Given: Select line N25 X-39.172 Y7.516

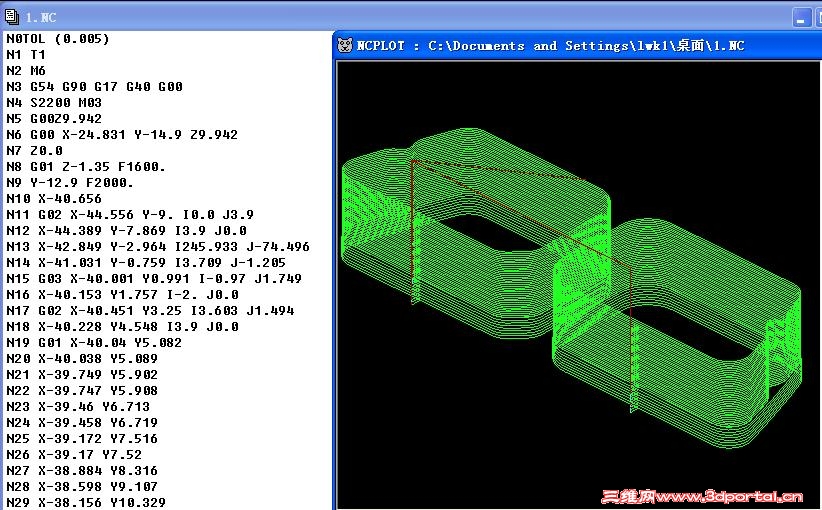Looking at the screenshot, I should 82,439.
